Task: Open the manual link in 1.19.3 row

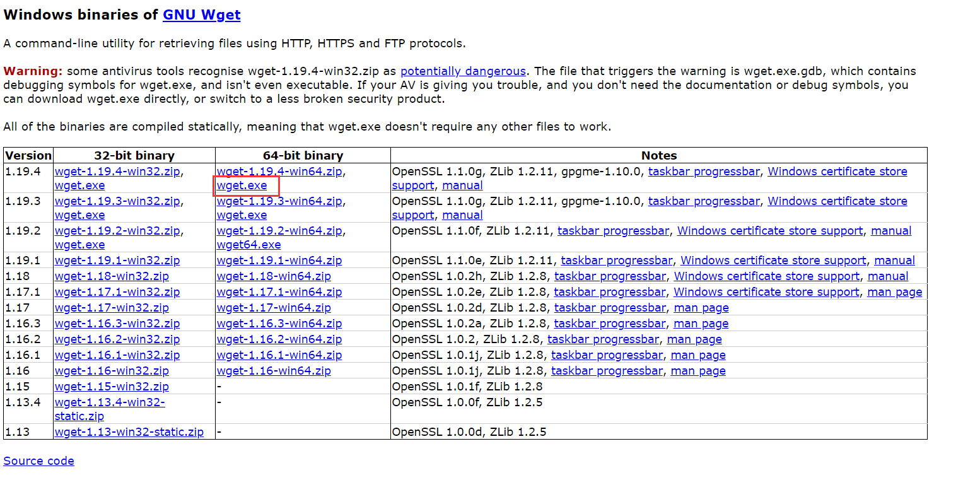Action: coord(462,215)
